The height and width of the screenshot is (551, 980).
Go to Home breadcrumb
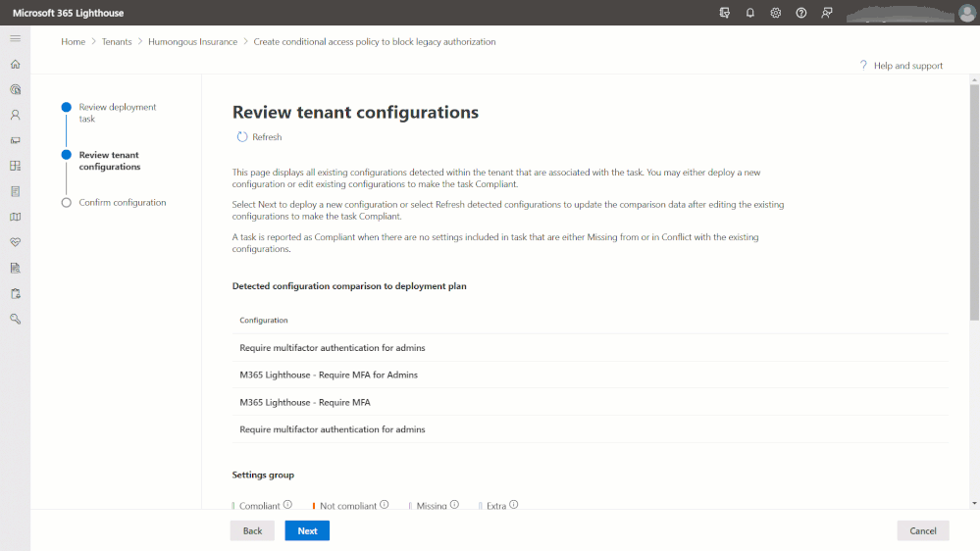coord(74,42)
